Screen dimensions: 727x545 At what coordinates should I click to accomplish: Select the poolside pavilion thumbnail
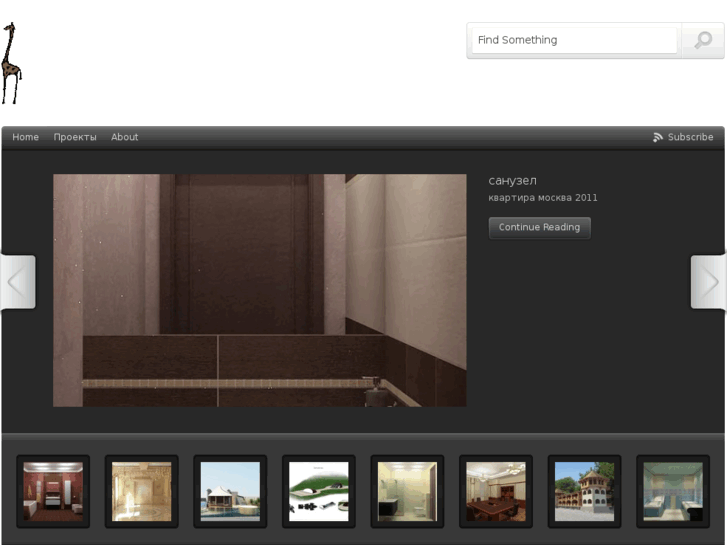(230, 491)
